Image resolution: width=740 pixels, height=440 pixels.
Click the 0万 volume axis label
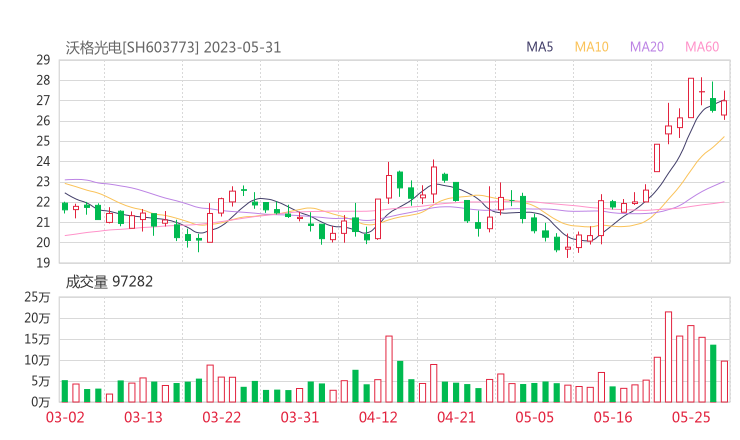(41, 402)
